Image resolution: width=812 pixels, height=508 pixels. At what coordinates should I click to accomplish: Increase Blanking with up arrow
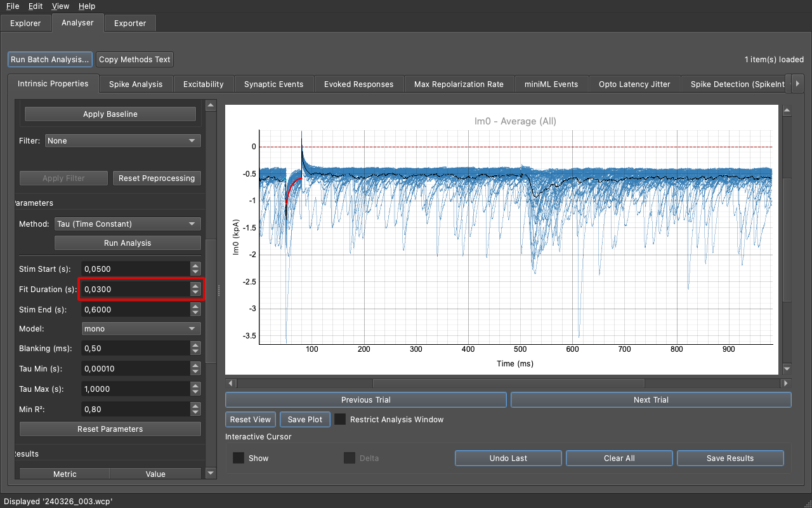point(195,345)
